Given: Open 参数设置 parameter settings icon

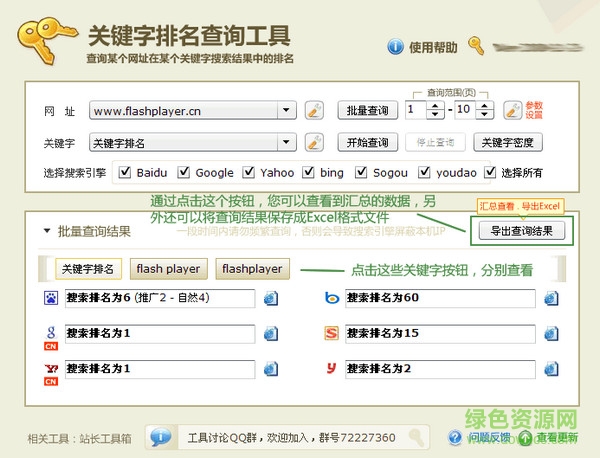Looking at the screenshot, I should point(513,110).
